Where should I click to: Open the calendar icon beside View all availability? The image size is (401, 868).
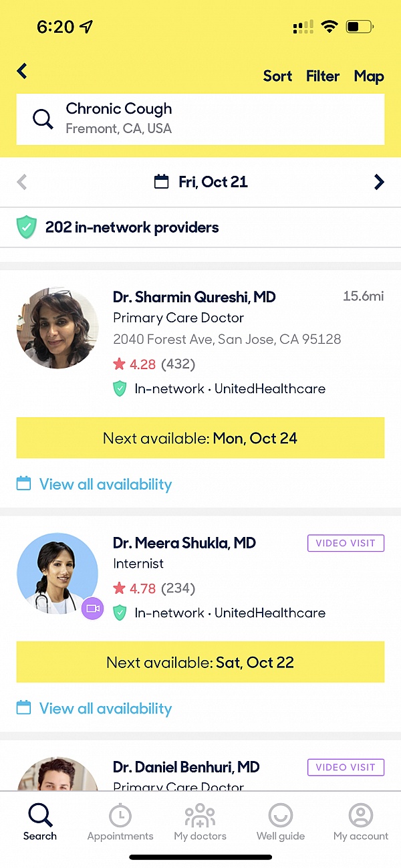[25, 483]
